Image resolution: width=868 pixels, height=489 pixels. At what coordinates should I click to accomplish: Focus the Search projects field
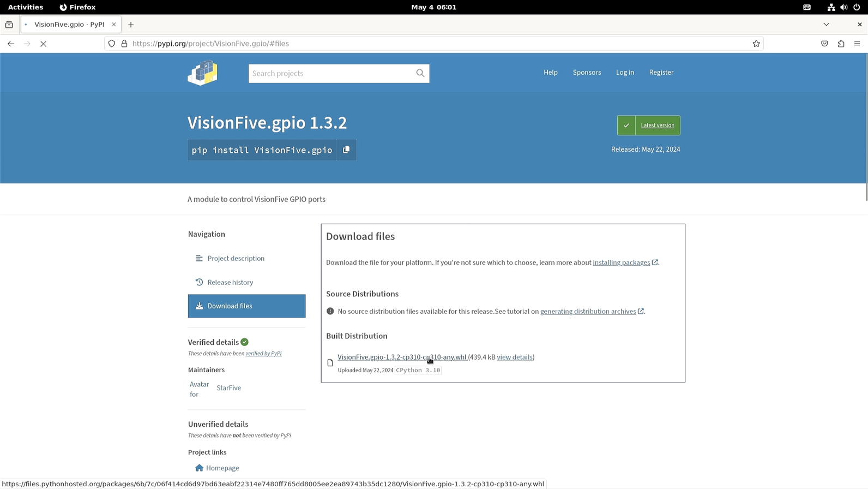point(330,73)
